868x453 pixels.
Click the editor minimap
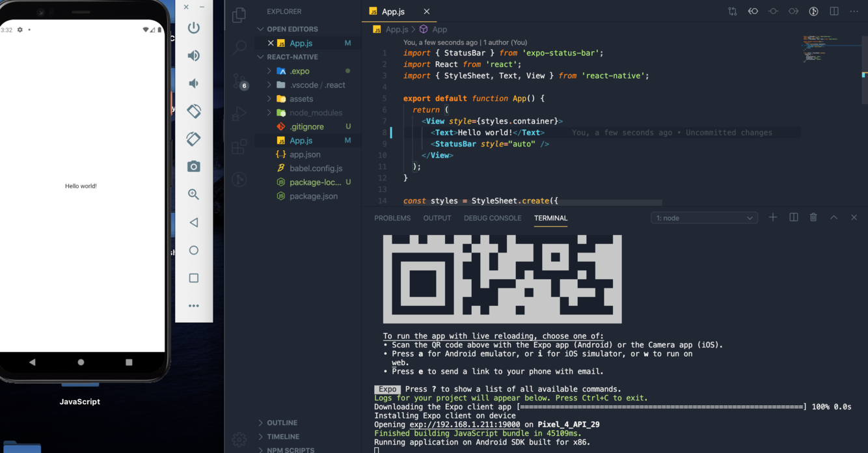pos(832,49)
